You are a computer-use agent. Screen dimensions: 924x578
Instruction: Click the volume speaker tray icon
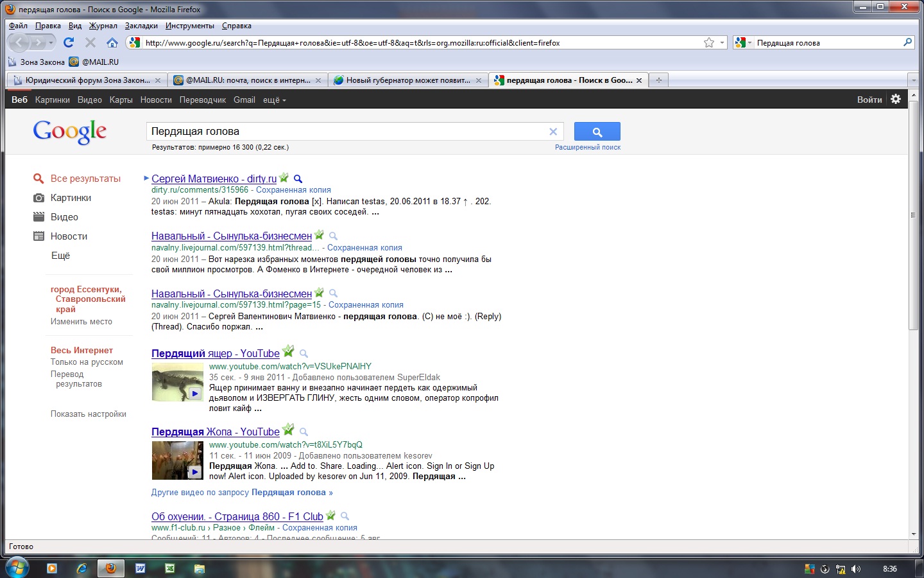(x=855, y=569)
